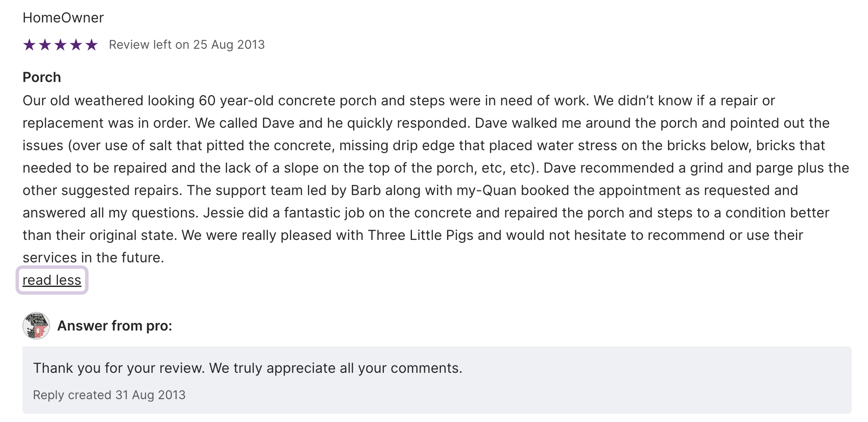Click the 'Review left on 25 Aug 2013' date
Image resolution: width=868 pixels, height=422 pixels.
(x=187, y=44)
